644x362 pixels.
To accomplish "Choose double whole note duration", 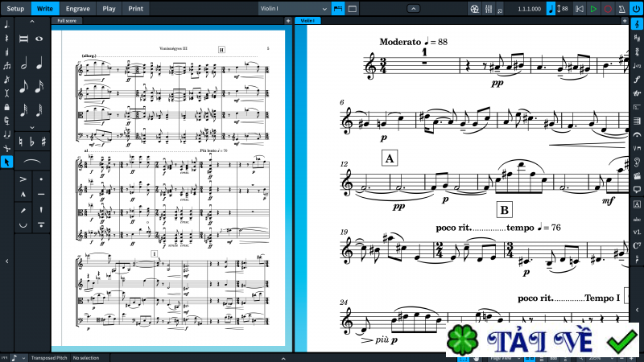I will [24, 39].
